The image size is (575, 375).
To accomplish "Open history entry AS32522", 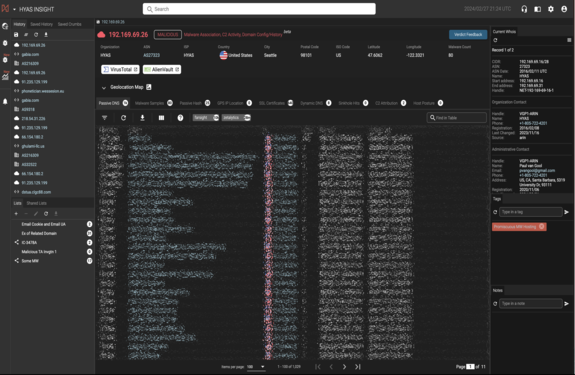I will tap(29, 164).
